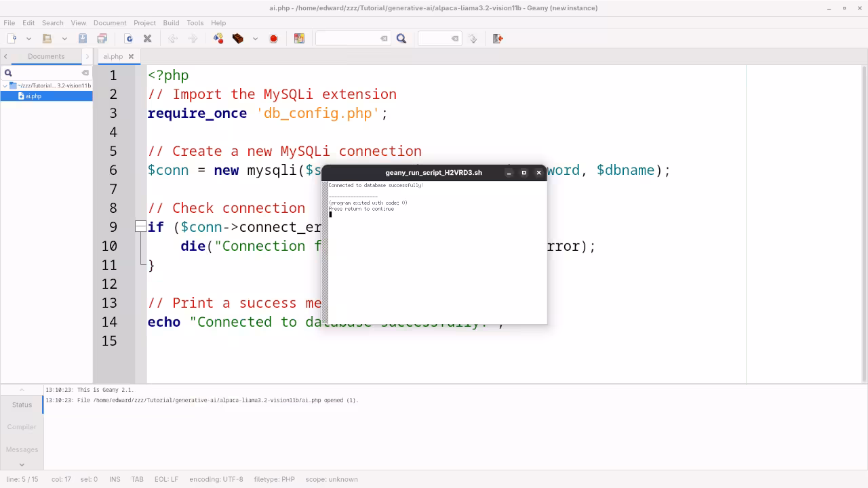Open the Edit menu
The width and height of the screenshot is (868, 488).
point(28,22)
